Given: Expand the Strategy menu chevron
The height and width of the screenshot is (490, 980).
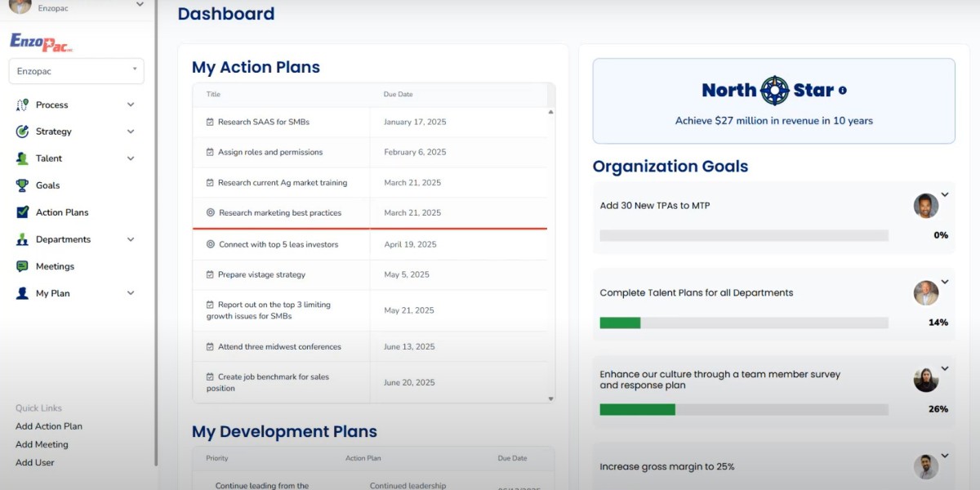Looking at the screenshot, I should pyautogui.click(x=131, y=131).
